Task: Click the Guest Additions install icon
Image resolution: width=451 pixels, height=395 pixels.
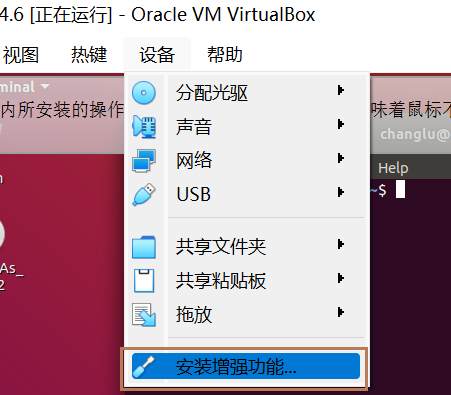Action: click(x=144, y=367)
